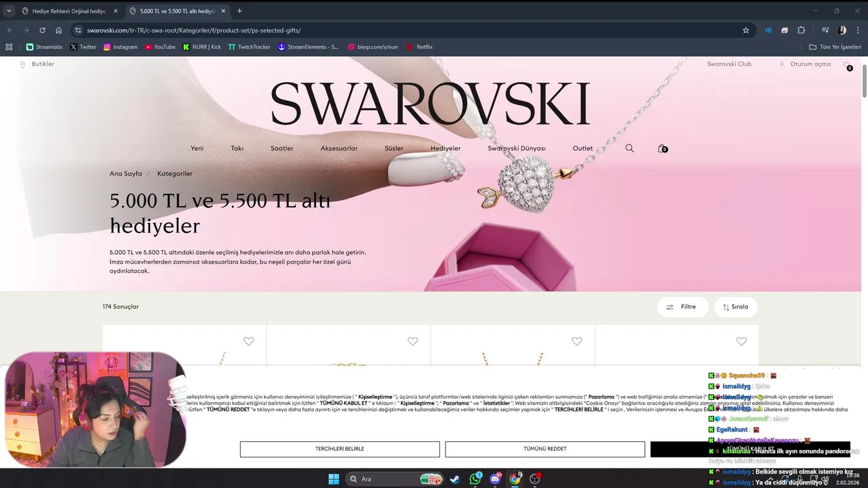Open the Swarovski Club link
This screenshot has height=488, width=868.
[729, 64]
